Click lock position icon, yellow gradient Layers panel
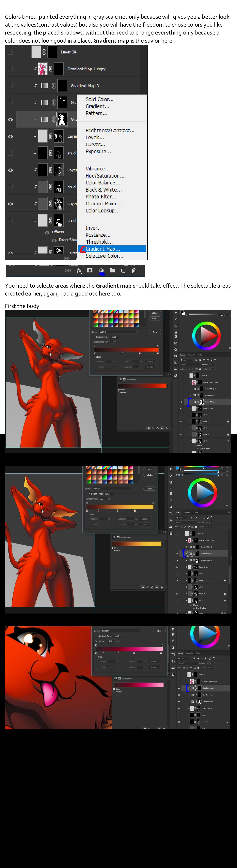This screenshot has height=868, width=237. point(188,527)
